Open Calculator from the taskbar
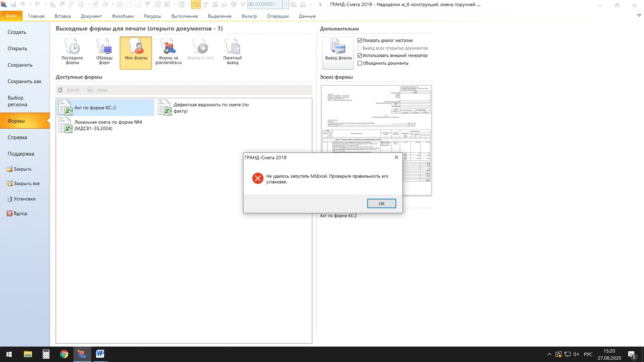 pyautogui.click(x=46, y=354)
